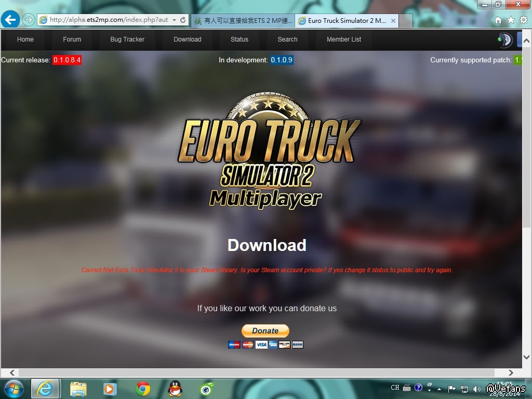The width and height of the screenshot is (532, 399).
Task: Click the yellow Donate button
Action: (265, 331)
